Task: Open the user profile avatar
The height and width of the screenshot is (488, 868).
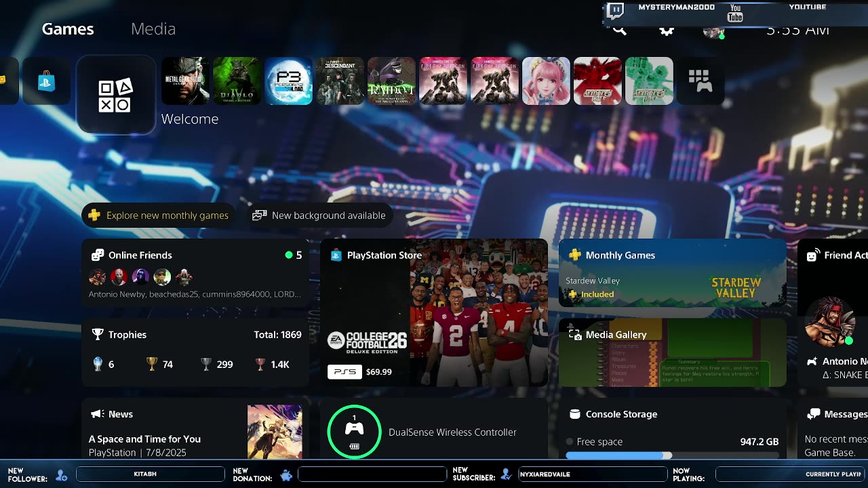Action: [713, 32]
